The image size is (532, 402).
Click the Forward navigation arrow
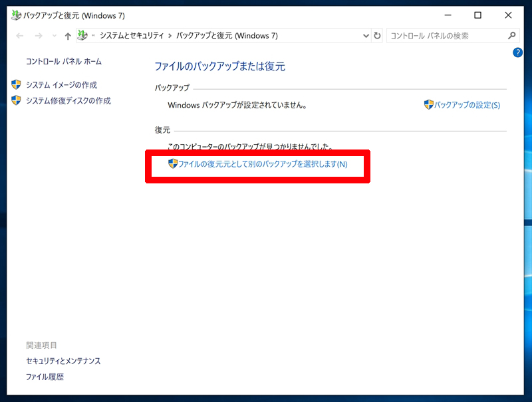tap(39, 36)
